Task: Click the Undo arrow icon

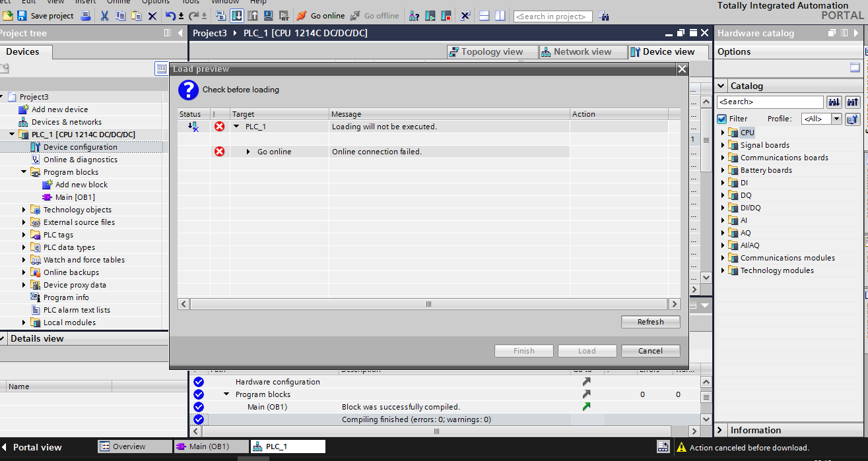Action: pyautogui.click(x=170, y=16)
